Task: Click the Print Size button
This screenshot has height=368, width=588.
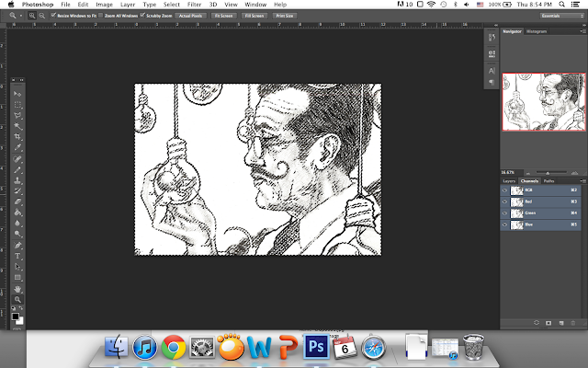Action: [285, 16]
